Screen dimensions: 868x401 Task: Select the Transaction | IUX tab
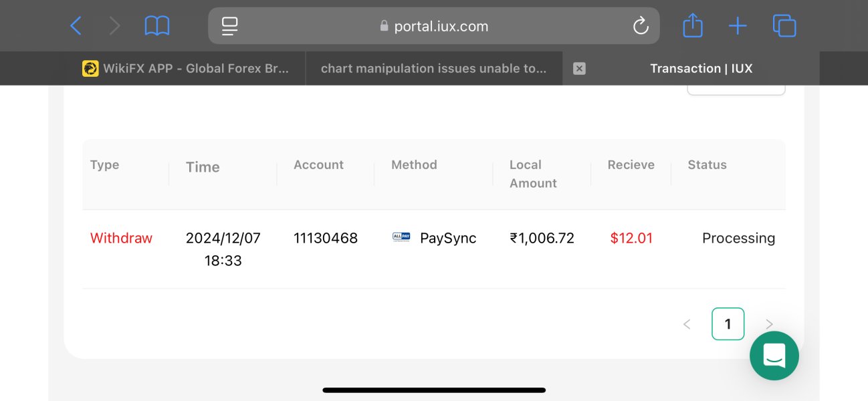(x=701, y=68)
